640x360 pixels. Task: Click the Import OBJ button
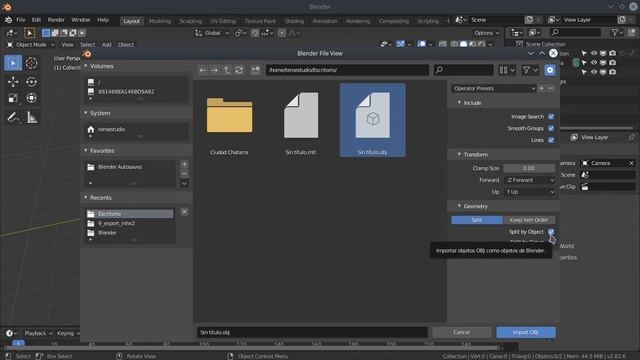[x=526, y=332]
